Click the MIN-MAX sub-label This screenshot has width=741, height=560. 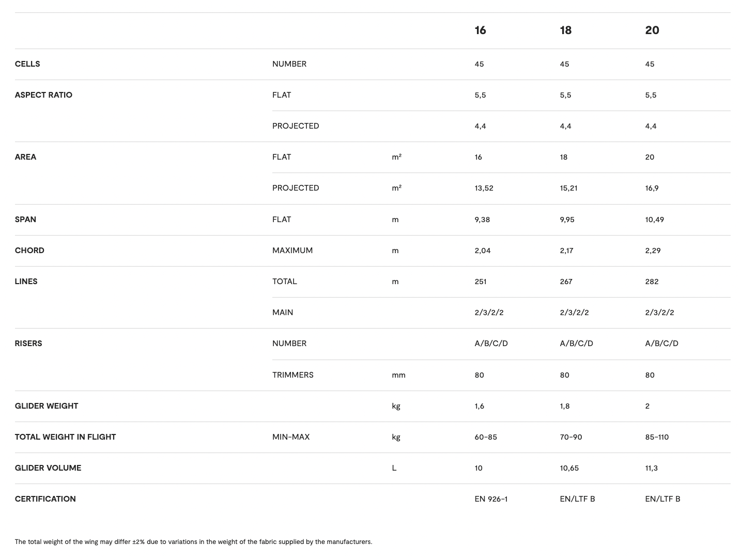click(291, 437)
